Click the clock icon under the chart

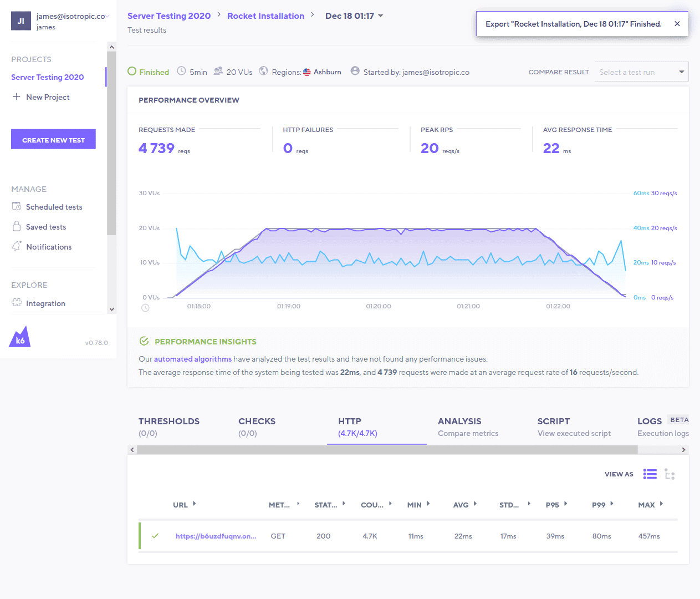click(x=145, y=308)
